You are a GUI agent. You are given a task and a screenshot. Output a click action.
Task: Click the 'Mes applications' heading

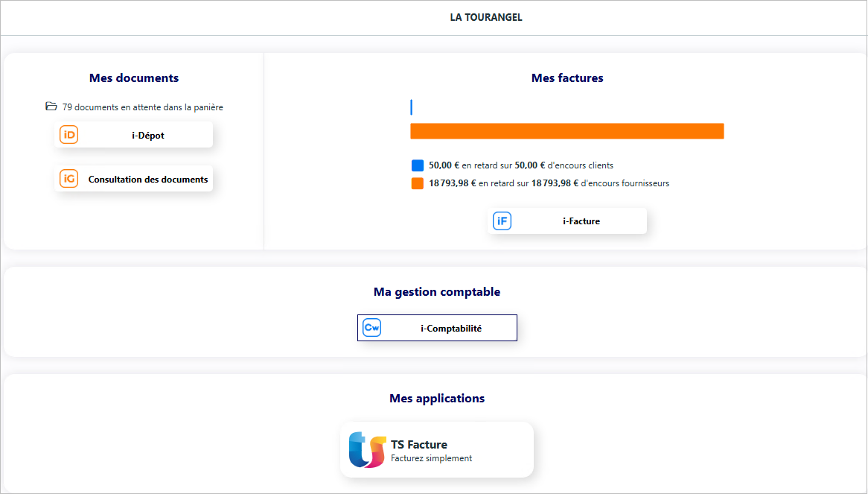tap(437, 398)
